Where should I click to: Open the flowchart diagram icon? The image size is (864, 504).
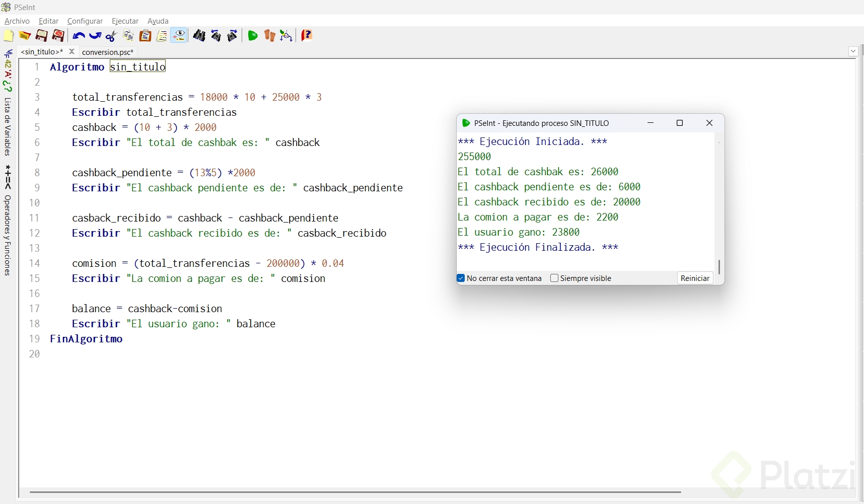point(286,36)
